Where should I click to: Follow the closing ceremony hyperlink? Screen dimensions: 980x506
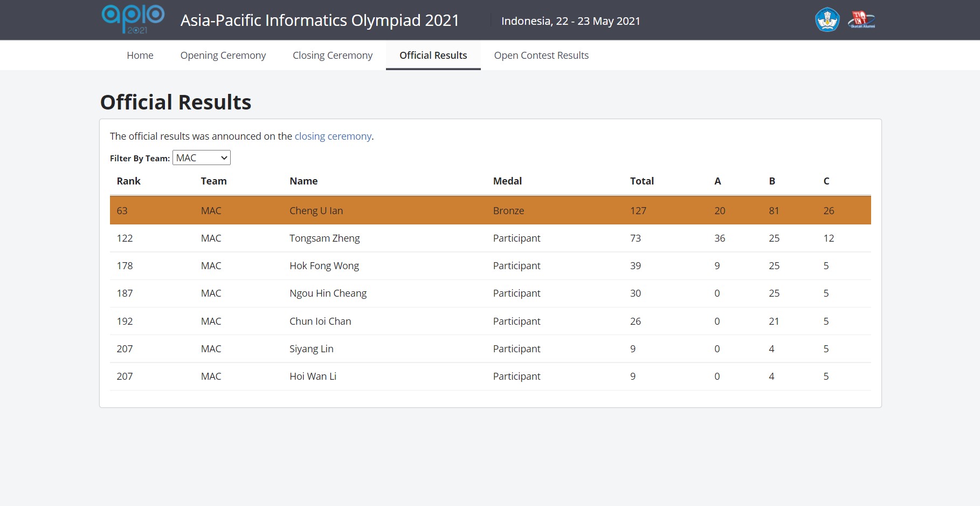(333, 136)
